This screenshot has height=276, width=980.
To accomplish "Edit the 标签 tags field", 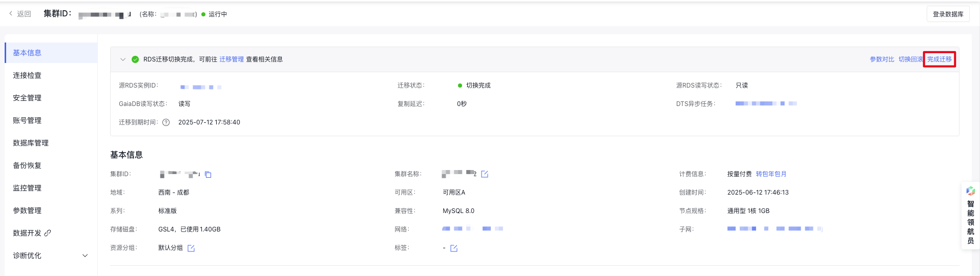I will point(454,248).
